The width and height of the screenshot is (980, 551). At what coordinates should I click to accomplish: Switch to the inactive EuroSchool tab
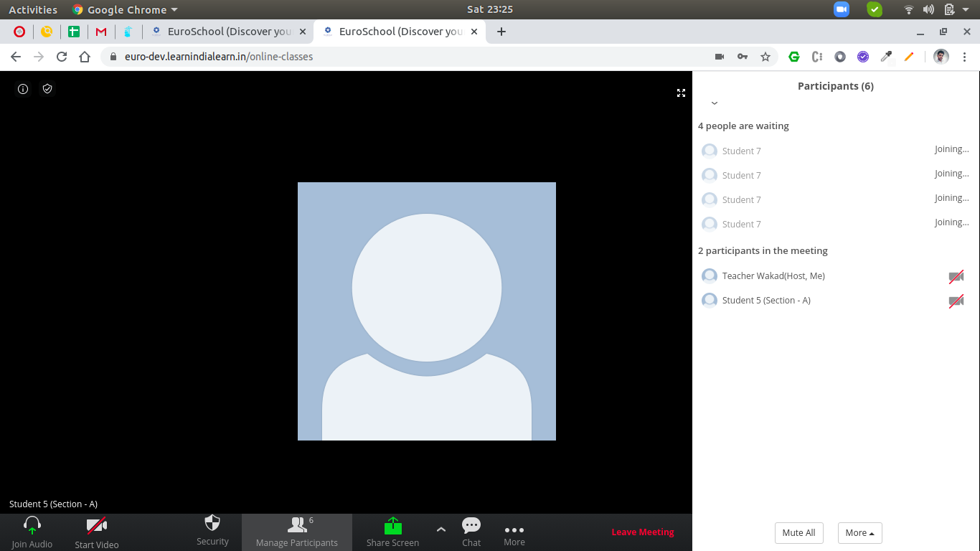pos(229,32)
